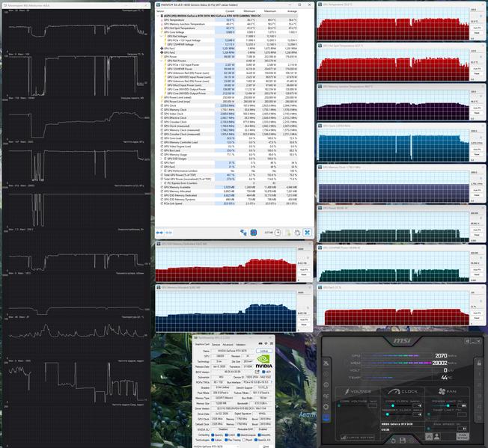Click GPU-Z screenshot camera icon
Viewport: 488px width, 448px height.
coord(260,343)
